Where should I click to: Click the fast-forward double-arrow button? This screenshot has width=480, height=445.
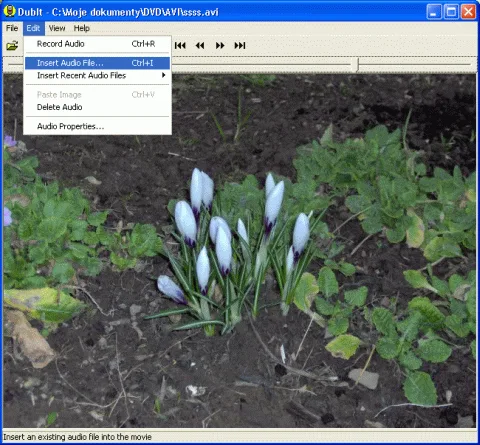click(220, 45)
